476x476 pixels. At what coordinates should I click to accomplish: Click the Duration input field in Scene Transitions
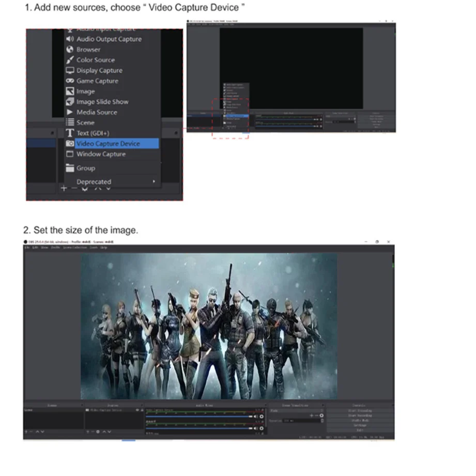click(x=302, y=421)
